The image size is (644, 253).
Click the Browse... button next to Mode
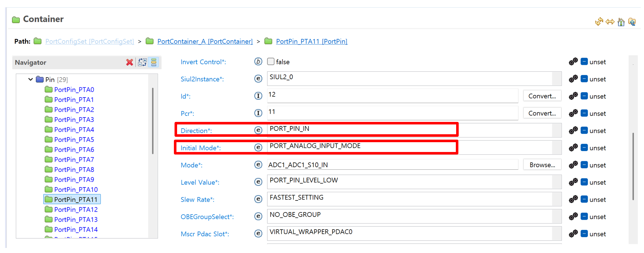point(542,165)
